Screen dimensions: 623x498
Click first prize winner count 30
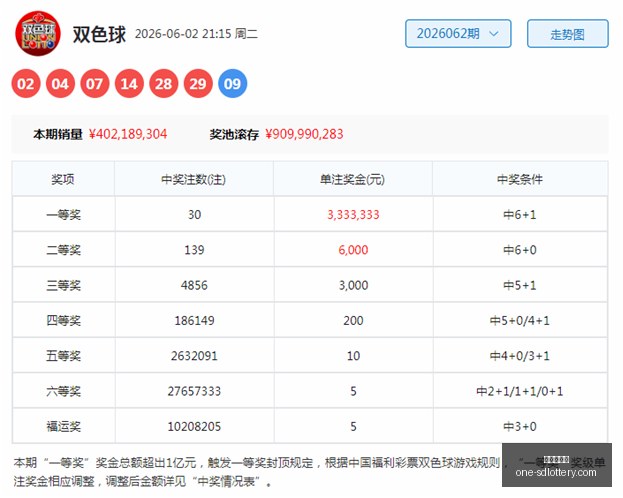194,215
